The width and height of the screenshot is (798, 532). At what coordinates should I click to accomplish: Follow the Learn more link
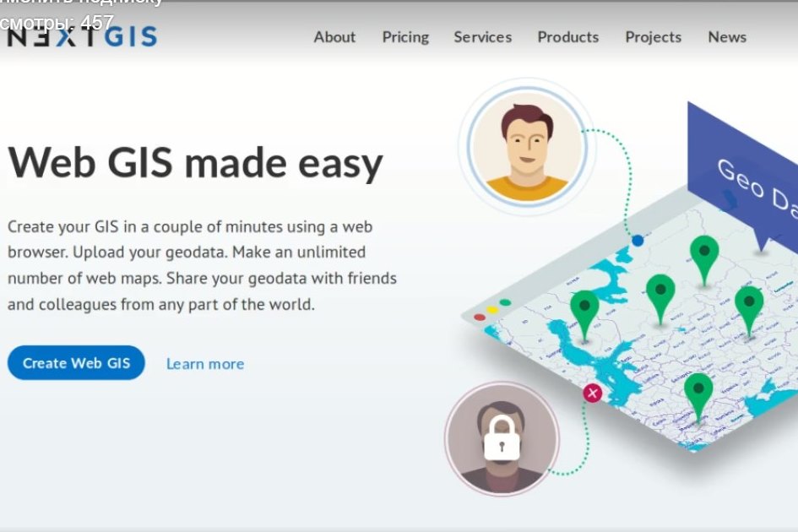pos(205,364)
